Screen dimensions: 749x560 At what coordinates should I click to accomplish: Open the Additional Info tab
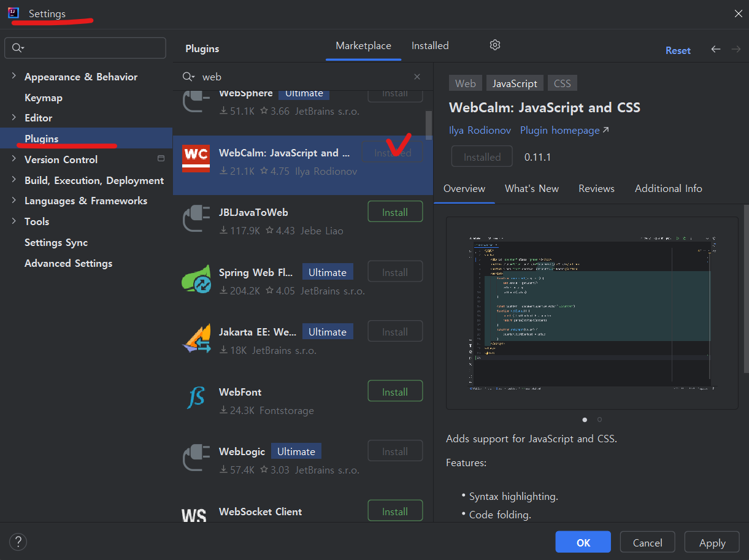tap(669, 188)
